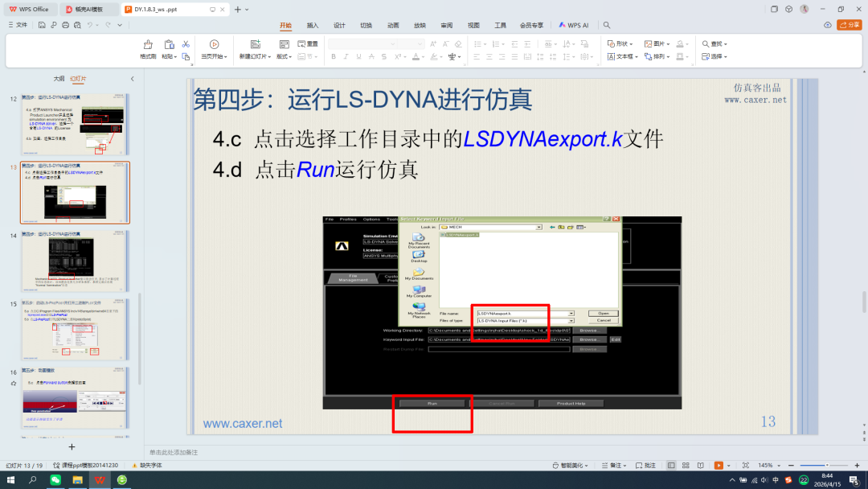
Task: Start slideshow from current slide icon
Action: (x=215, y=45)
